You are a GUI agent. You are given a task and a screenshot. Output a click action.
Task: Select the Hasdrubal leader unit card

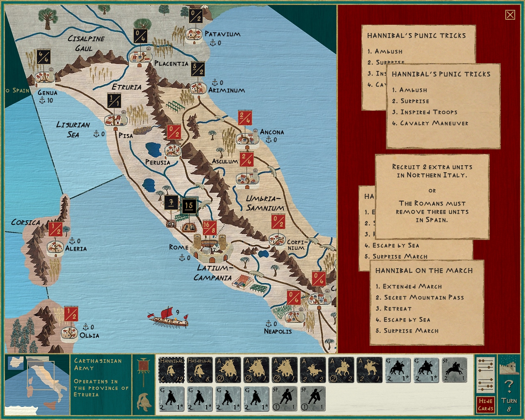tap(200, 370)
